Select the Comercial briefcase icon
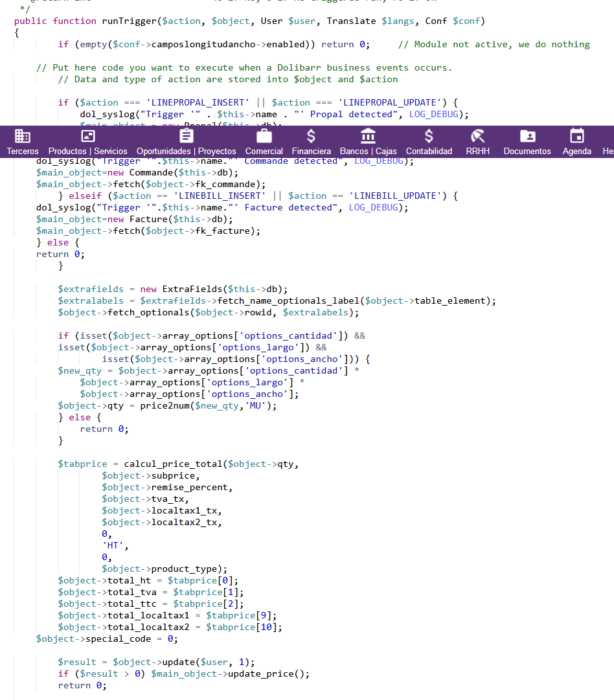This screenshot has height=700, width=614. 264,136
